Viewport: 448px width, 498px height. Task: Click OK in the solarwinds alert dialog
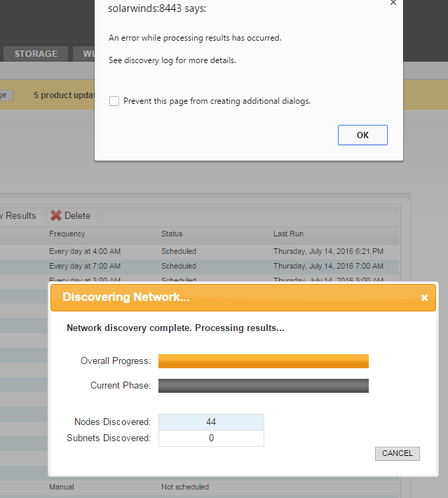click(362, 135)
